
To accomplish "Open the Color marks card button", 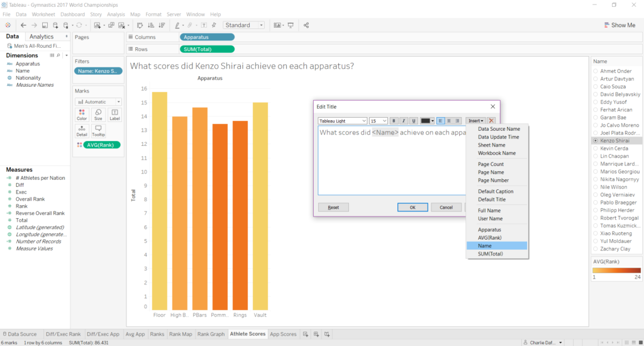I will [82, 114].
